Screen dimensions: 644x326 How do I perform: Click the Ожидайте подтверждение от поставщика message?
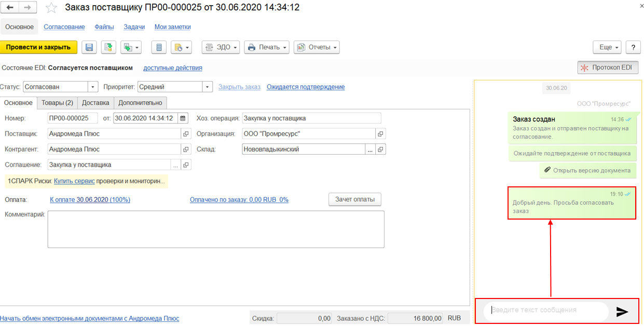click(572, 154)
